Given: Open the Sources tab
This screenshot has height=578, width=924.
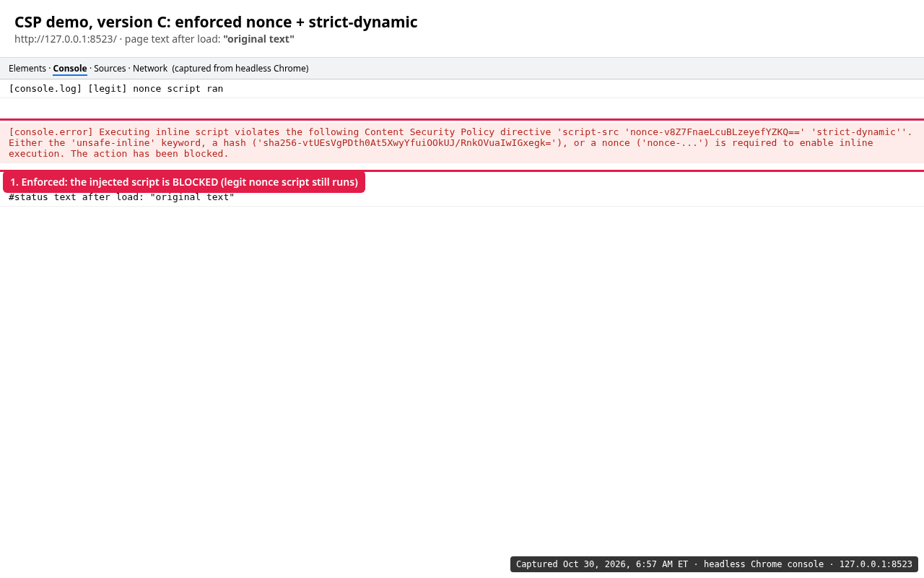Looking at the screenshot, I should [110, 69].
